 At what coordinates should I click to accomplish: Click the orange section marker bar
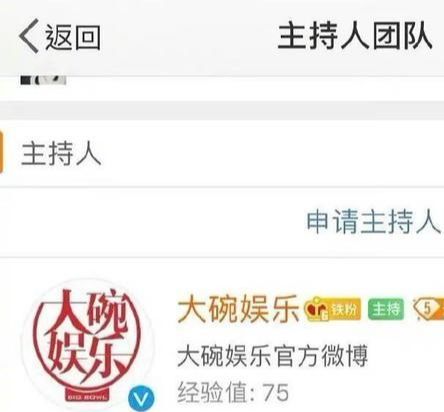tap(1, 152)
